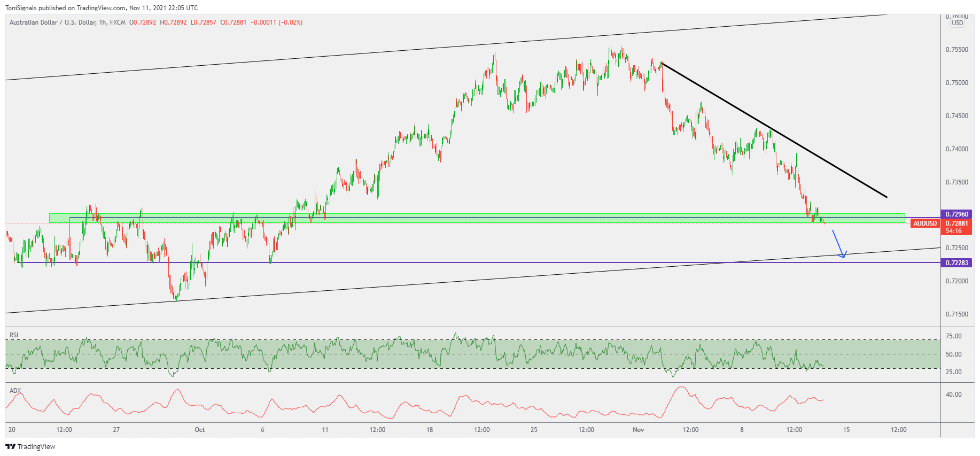This screenshot has height=456, width=980.
Task: Click the 0.75000 level on price axis
Action: pyautogui.click(x=956, y=83)
